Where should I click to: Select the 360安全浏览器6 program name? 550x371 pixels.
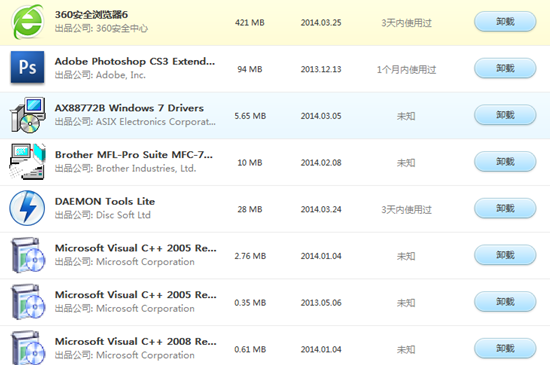[x=91, y=15]
